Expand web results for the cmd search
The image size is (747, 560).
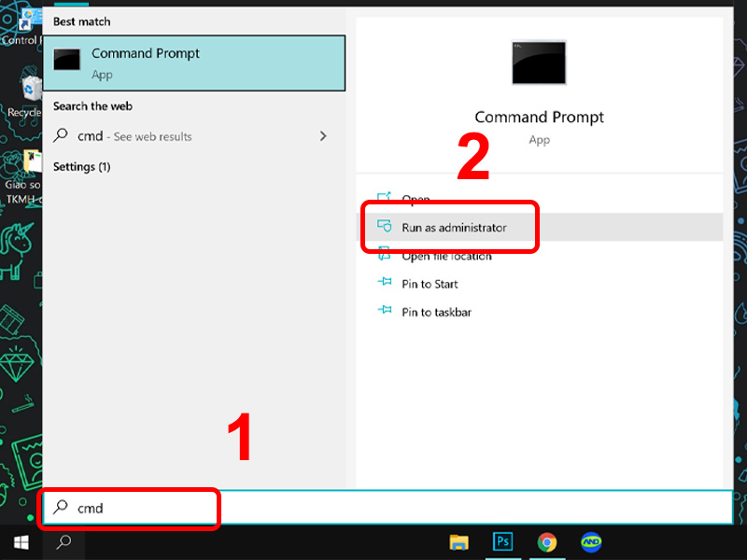click(323, 135)
